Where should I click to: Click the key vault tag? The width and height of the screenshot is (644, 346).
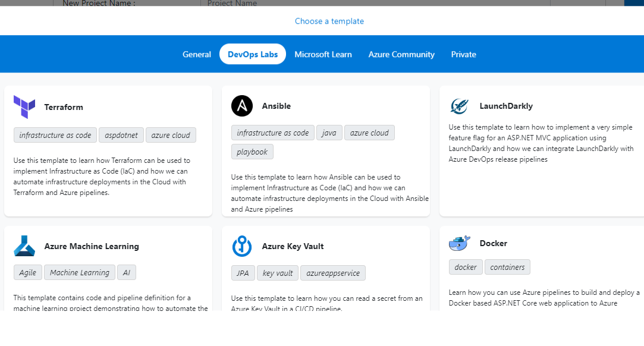tap(278, 273)
